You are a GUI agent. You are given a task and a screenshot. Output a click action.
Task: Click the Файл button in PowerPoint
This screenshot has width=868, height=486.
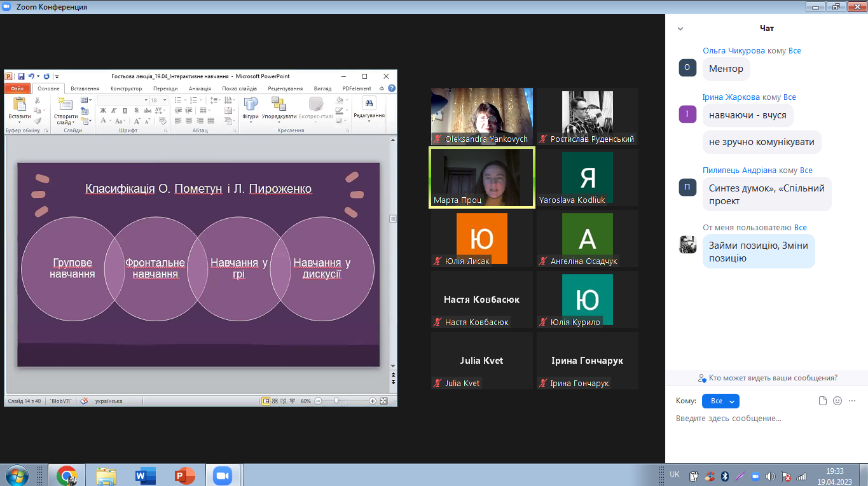[x=17, y=88]
